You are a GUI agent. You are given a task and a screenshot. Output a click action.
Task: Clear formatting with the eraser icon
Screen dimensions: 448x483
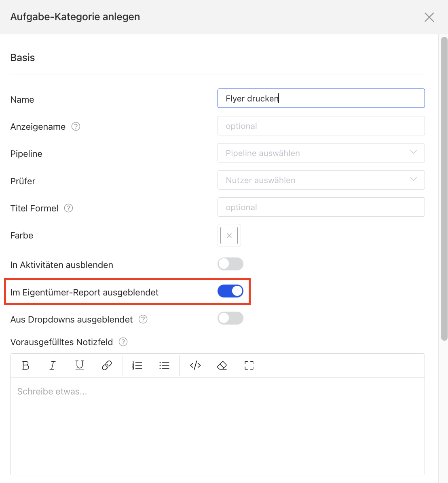pos(222,365)
